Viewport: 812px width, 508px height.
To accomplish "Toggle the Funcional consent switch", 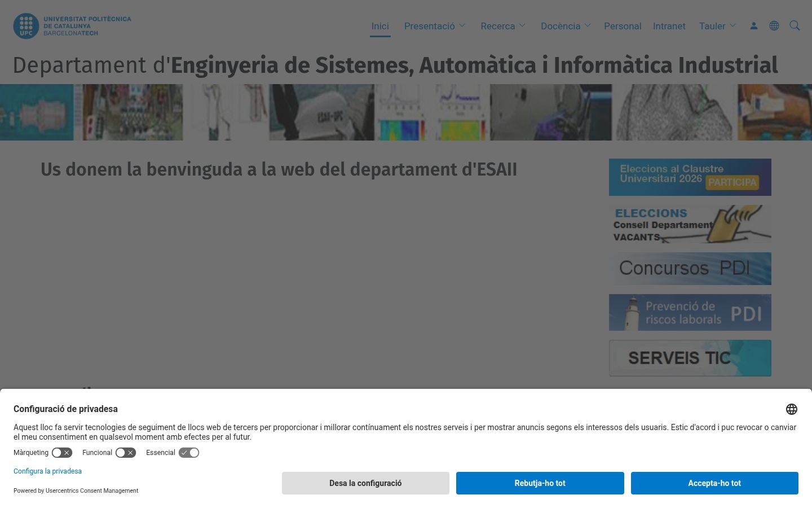I will [126, 453].
